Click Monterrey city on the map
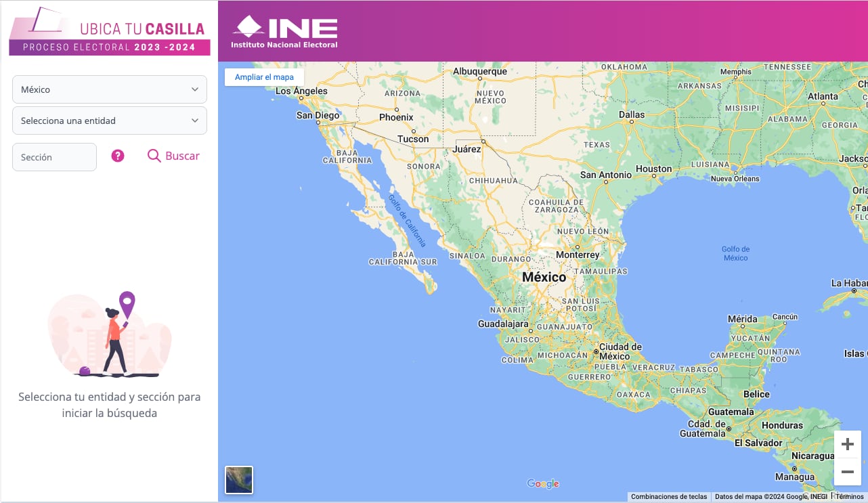This screenshot has height=503, width=868. click(578, 255)
